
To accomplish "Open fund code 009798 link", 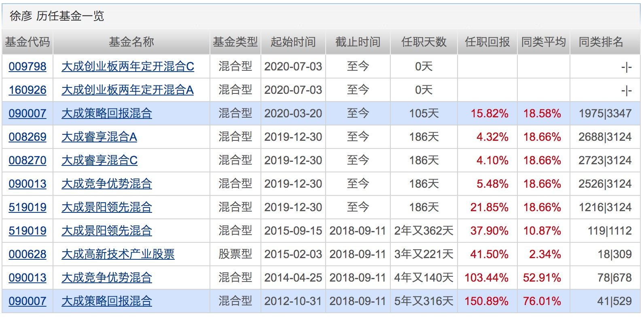I will click(28, 66).
